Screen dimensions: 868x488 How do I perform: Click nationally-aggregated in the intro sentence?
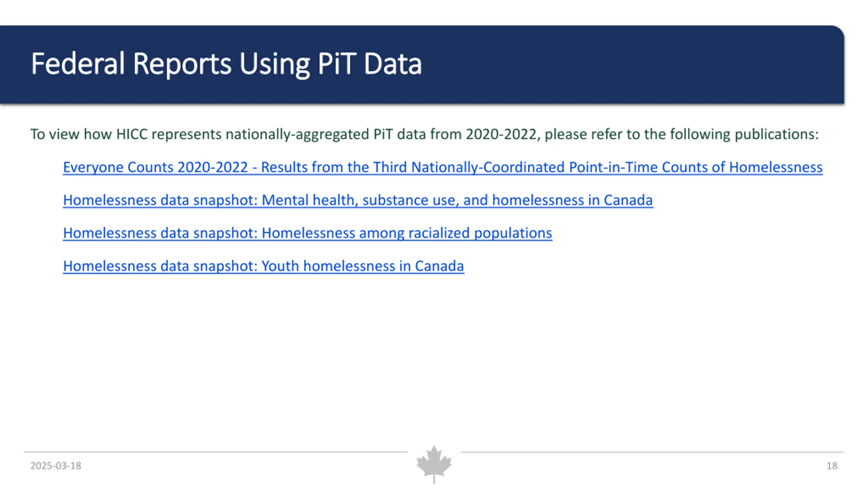297,135
